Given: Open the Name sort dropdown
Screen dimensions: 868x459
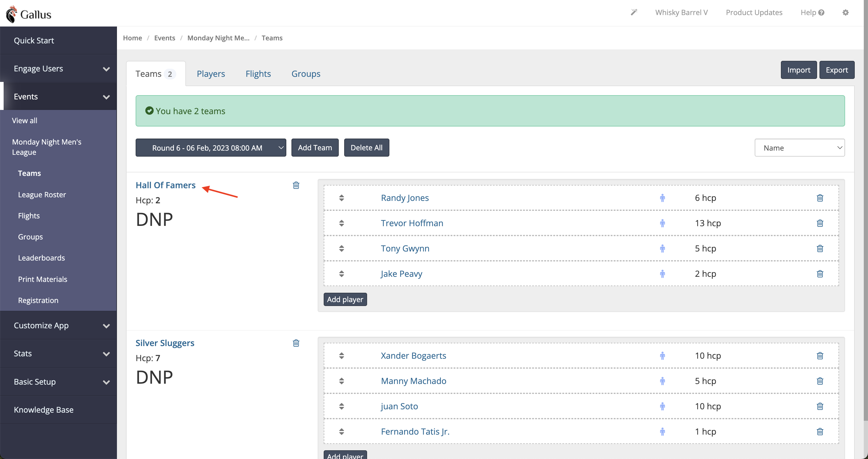Looking at the screenshot, I should point(799,148).
